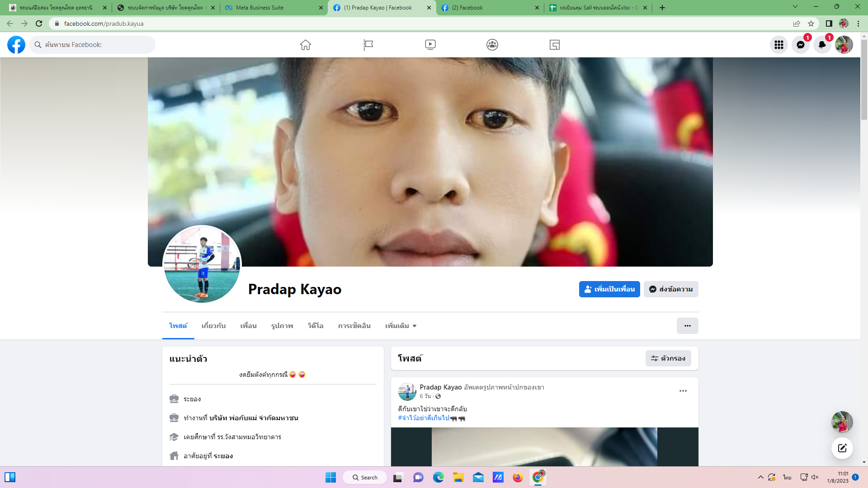868x488 pixels.
Task: Open the ตัวกรอง filters button
Action: point(668,358)
